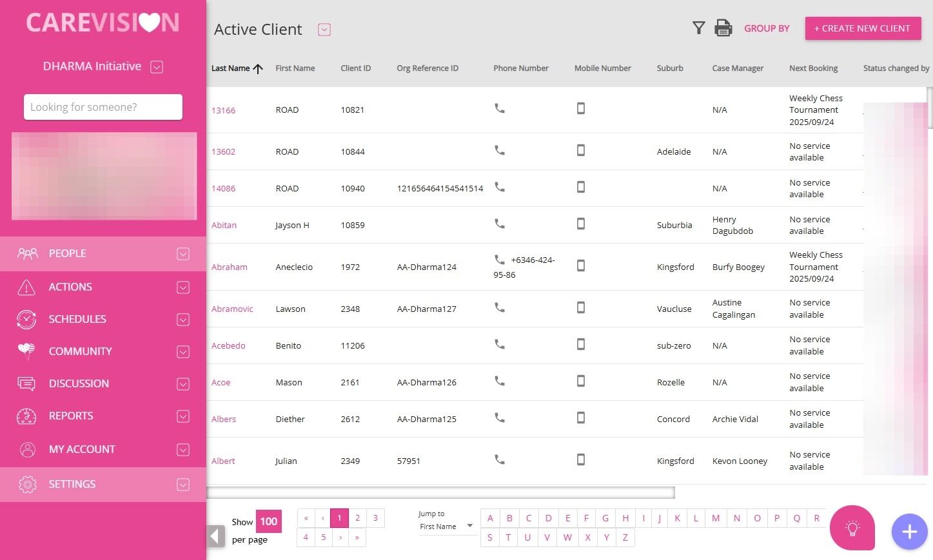Click the Create New Client button
Image resolution: width=933 pixels, height=560 pixels.
coord(863,28)
